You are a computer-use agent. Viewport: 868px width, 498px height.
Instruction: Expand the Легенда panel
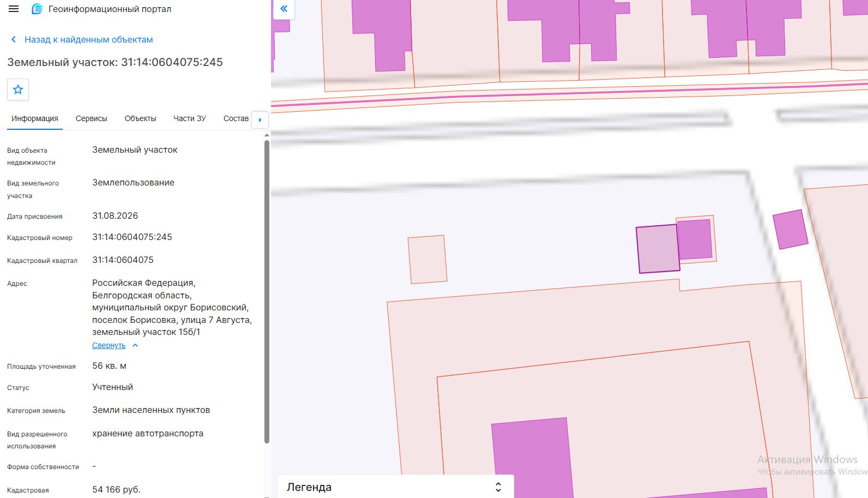(x=498, y=487)
